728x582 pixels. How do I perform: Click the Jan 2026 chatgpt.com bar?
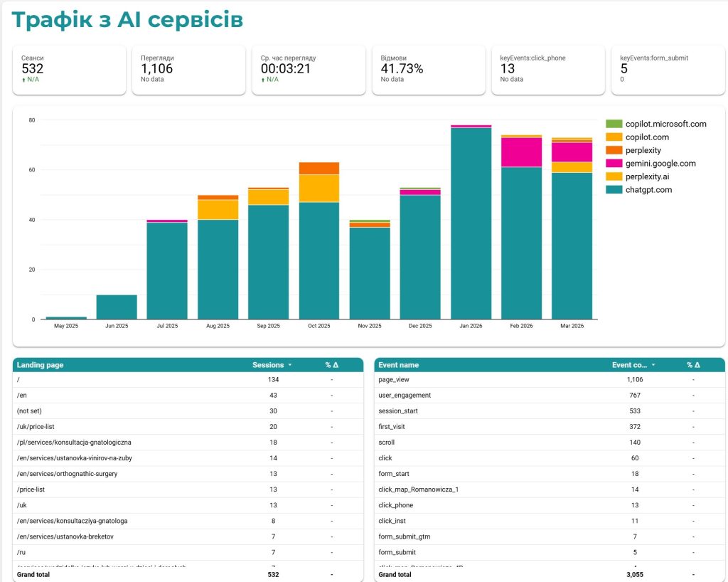point(471,223)
